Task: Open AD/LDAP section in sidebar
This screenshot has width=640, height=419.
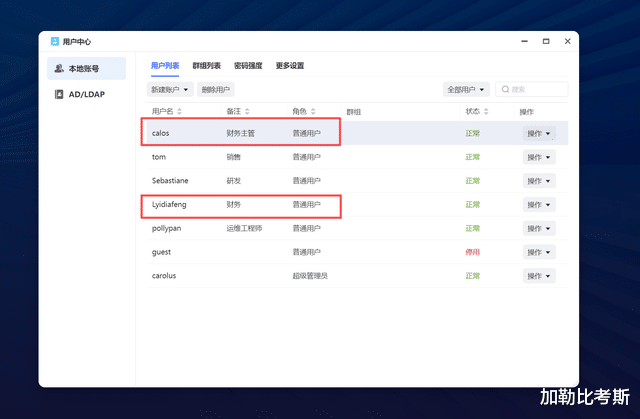Action: [x=87, y=94]
